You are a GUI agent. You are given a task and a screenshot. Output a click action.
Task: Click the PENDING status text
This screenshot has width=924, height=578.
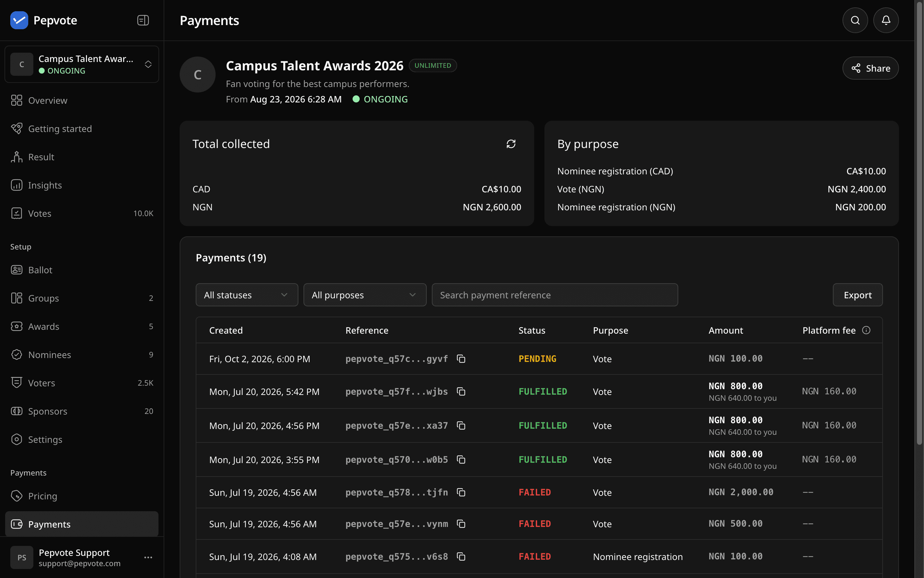(x=537, y=359)
